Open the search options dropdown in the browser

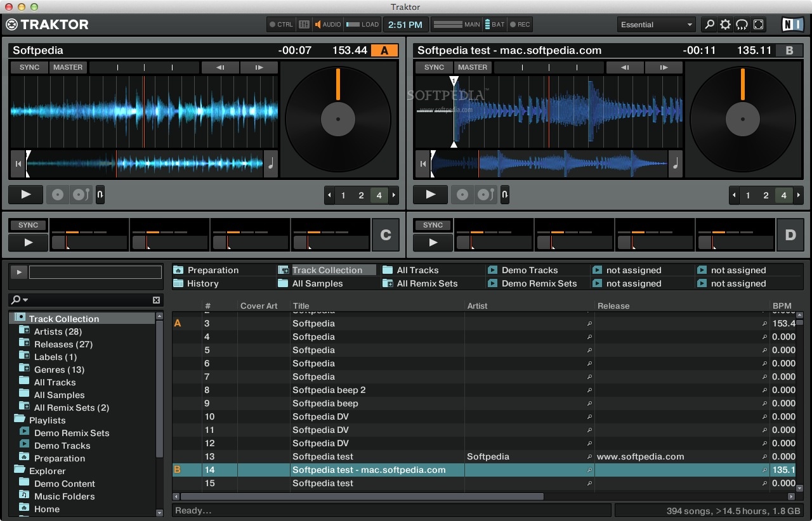point(20,300)
